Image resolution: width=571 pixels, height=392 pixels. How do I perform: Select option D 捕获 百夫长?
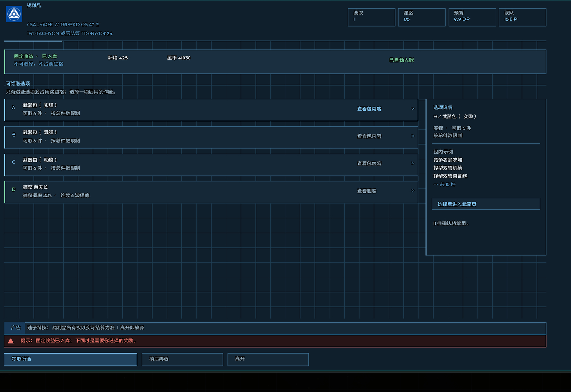211,192
